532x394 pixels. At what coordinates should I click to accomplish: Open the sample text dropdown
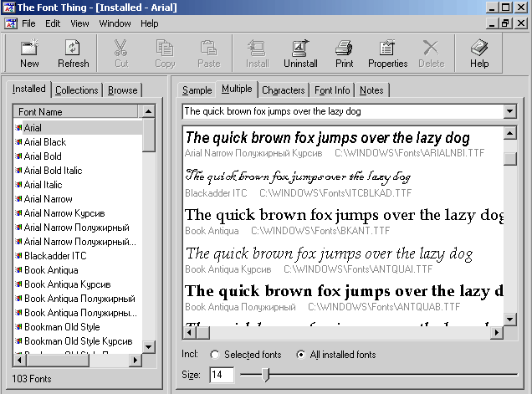tap(510, 111)
